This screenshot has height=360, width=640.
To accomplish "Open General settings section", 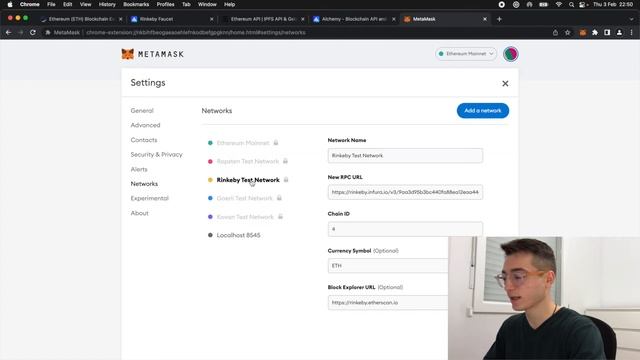I will [x=142, y=111].
